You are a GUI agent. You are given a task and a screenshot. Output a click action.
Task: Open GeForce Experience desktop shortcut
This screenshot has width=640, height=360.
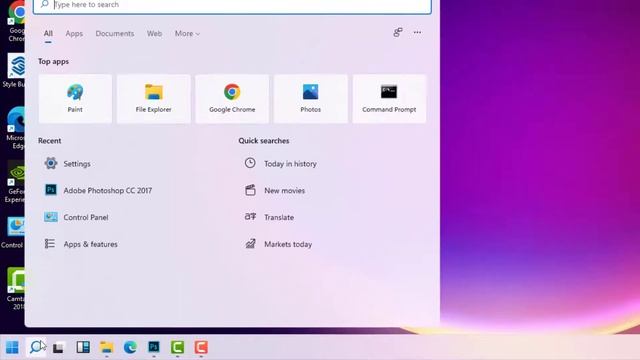16,182
